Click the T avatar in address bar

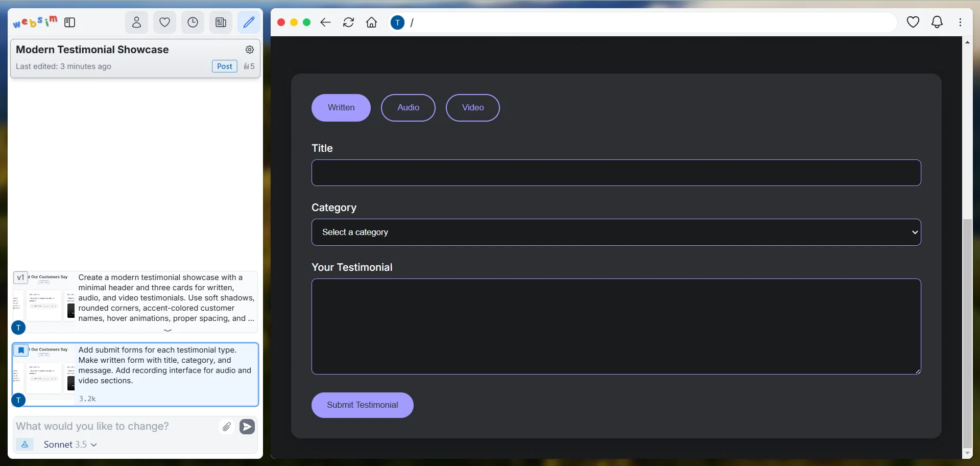click(x=397, y=22)
